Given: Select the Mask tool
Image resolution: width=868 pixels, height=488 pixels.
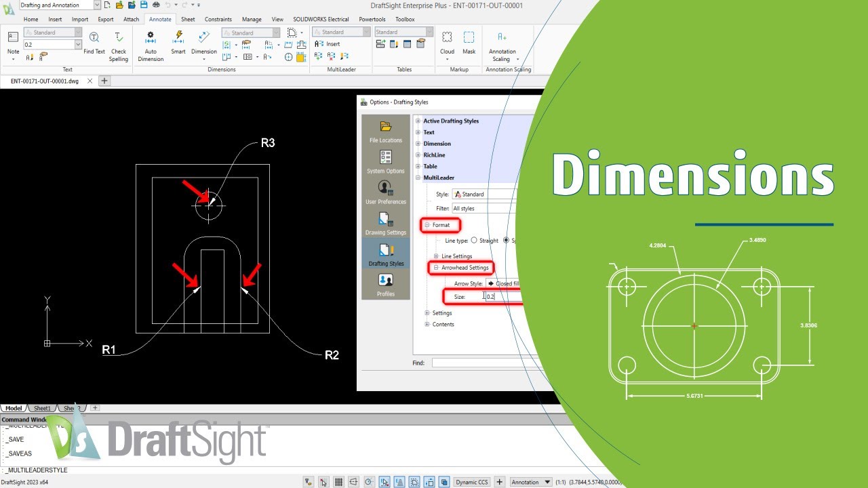Looking at the screenshot, I should click(x=469, y=42).
